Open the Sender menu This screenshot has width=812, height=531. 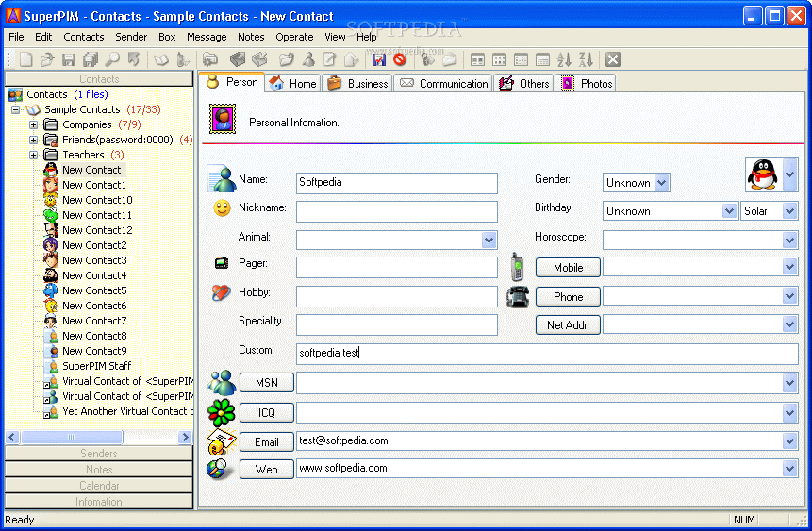tap(131, 37)
